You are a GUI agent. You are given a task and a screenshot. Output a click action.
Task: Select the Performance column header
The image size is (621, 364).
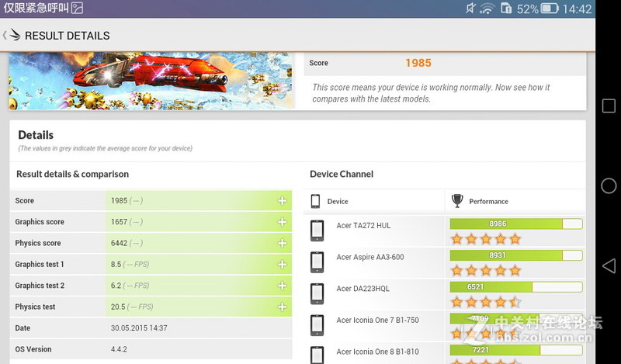488,201
